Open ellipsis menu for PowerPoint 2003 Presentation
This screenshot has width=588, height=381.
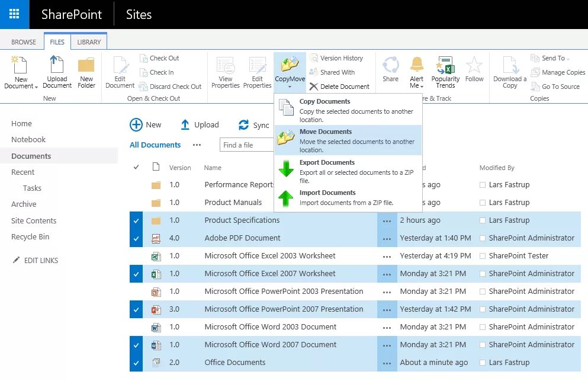point(387,292)
